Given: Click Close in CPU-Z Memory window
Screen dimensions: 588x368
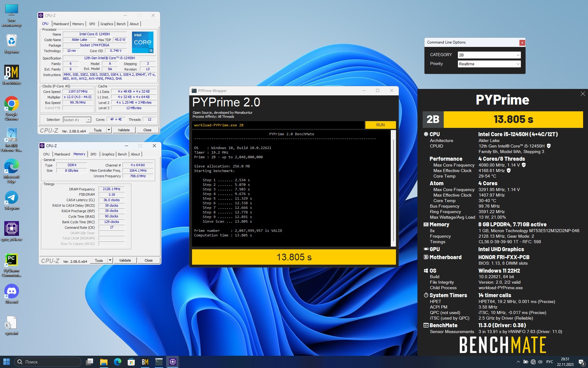Looking at the screenshot, I should pos(149,260).
